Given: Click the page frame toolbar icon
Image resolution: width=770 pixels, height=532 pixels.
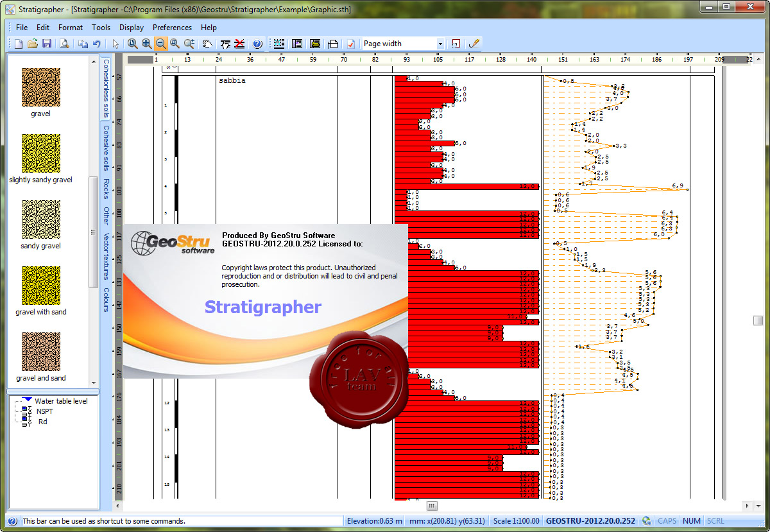Looking at the screenshot, I should click(333, 44).
